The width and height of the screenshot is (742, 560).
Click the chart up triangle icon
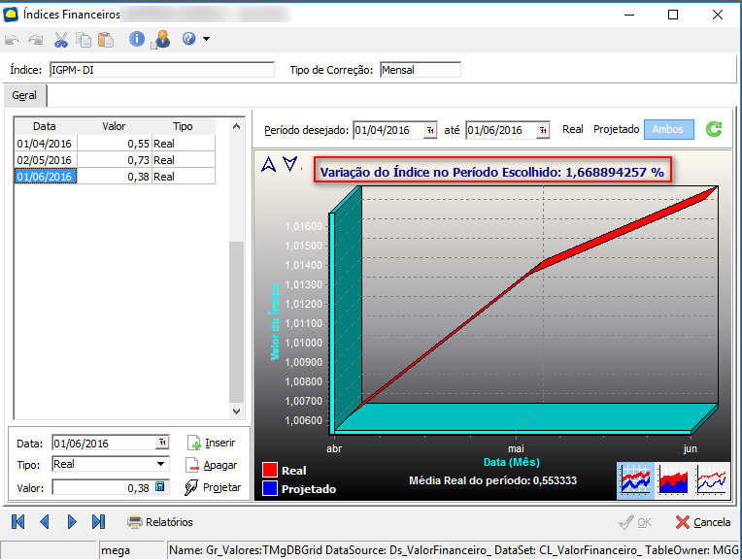(268, 164)
